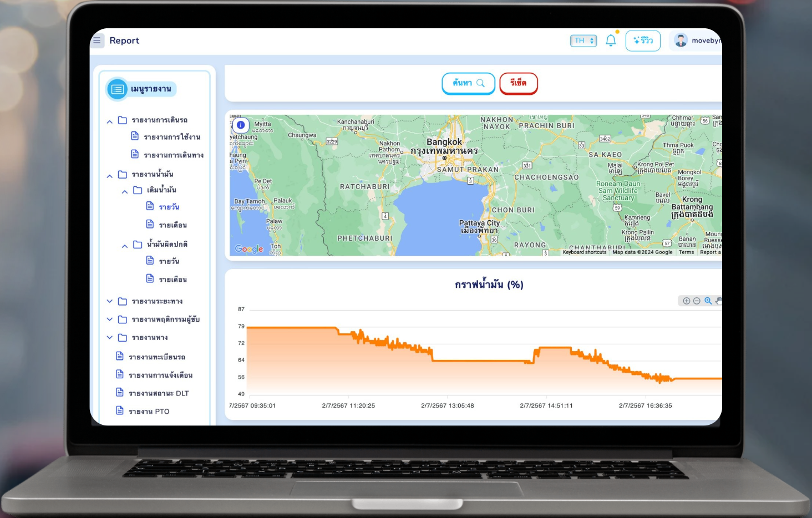Click the red รีเซ็ต reset button

pos(518,83)
